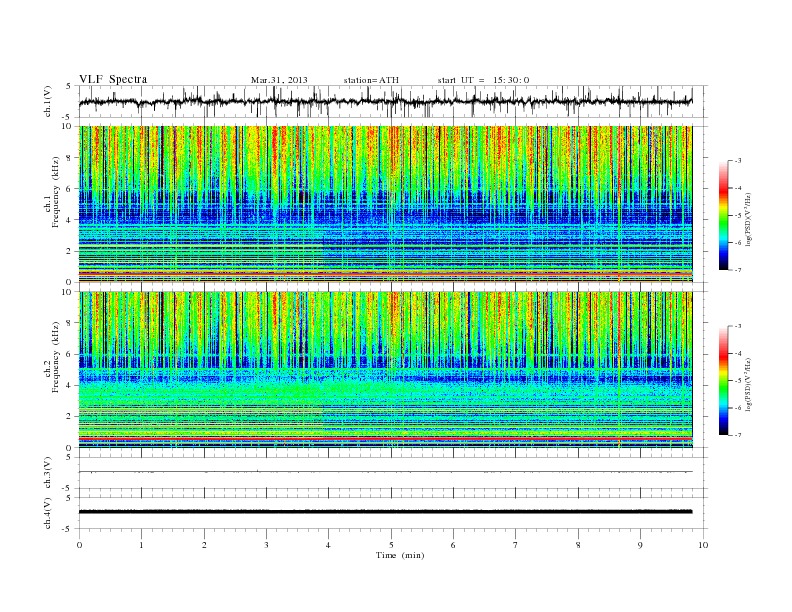The image size is (792, 612).
Task: Click the "station=ATH" header label
Action: click(371, 80)
